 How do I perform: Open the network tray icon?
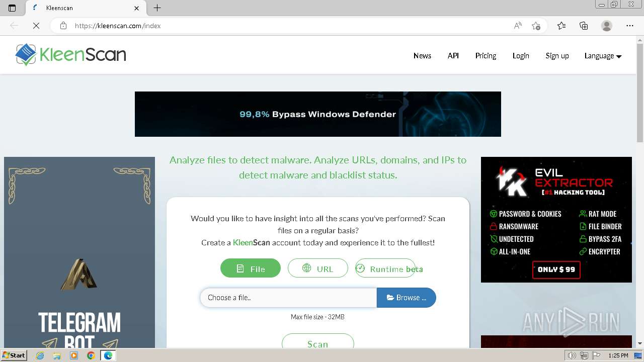click(584, 355)
